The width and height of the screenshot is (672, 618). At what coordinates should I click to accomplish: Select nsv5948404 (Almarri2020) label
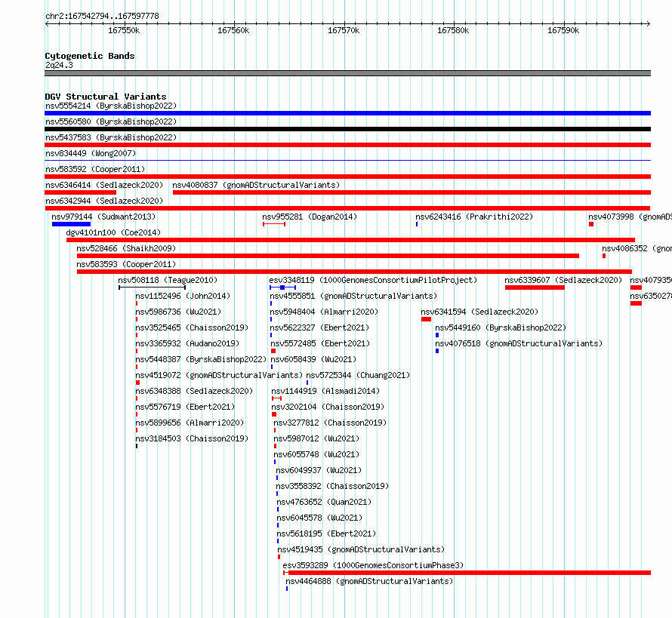(x=324, y=312)
